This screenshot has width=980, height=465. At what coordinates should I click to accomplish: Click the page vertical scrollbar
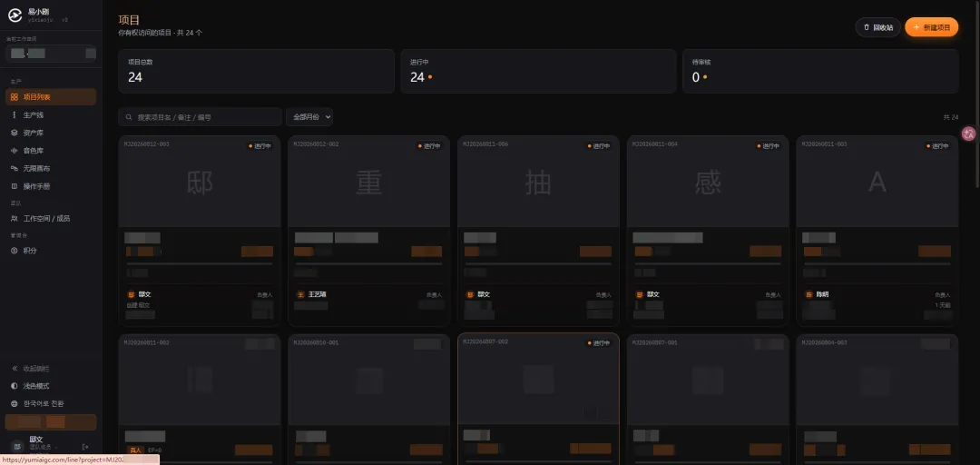[x=977, y=94]
